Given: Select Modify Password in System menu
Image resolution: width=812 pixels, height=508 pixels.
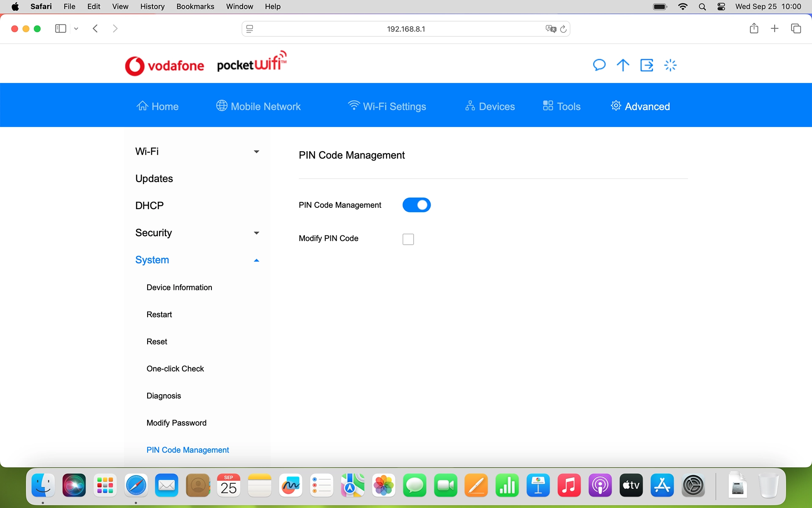Looking at the screenshot, I should click(x=176, y=423).
